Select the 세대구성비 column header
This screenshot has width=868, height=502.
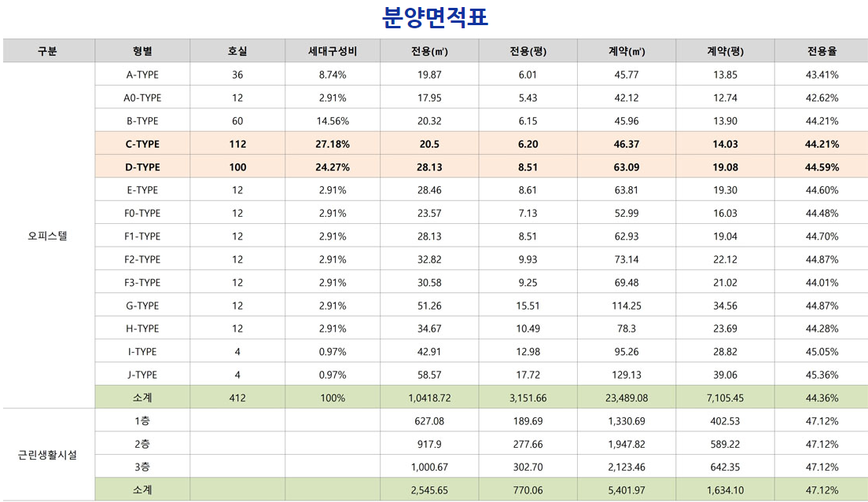pyautogui.click(x=333, y=51)
